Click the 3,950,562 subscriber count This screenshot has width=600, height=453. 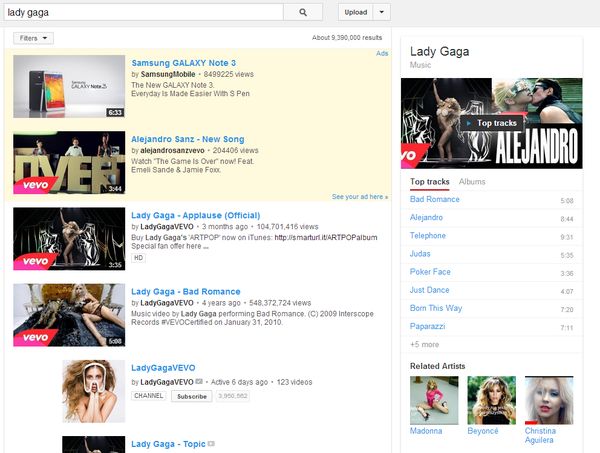coord(233,396)
